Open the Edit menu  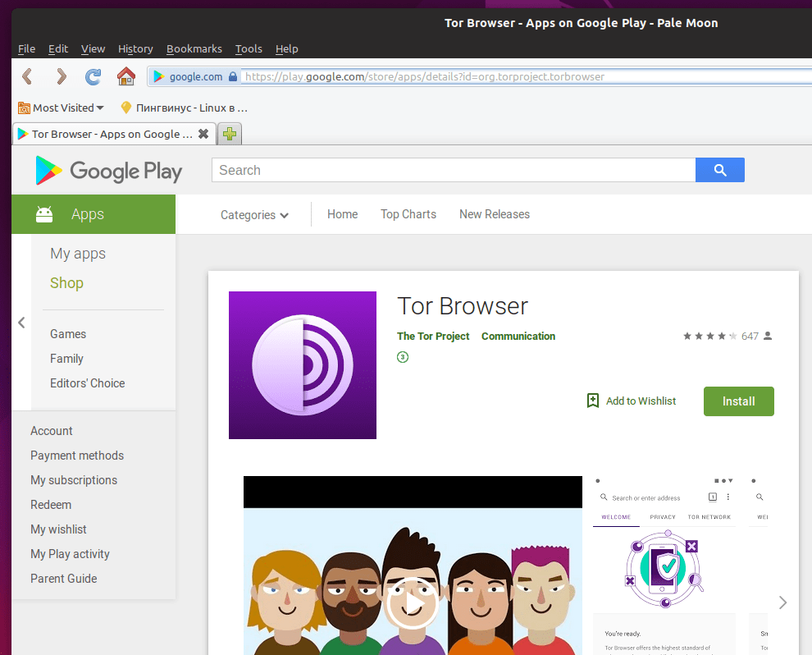[x=58, y=48]
